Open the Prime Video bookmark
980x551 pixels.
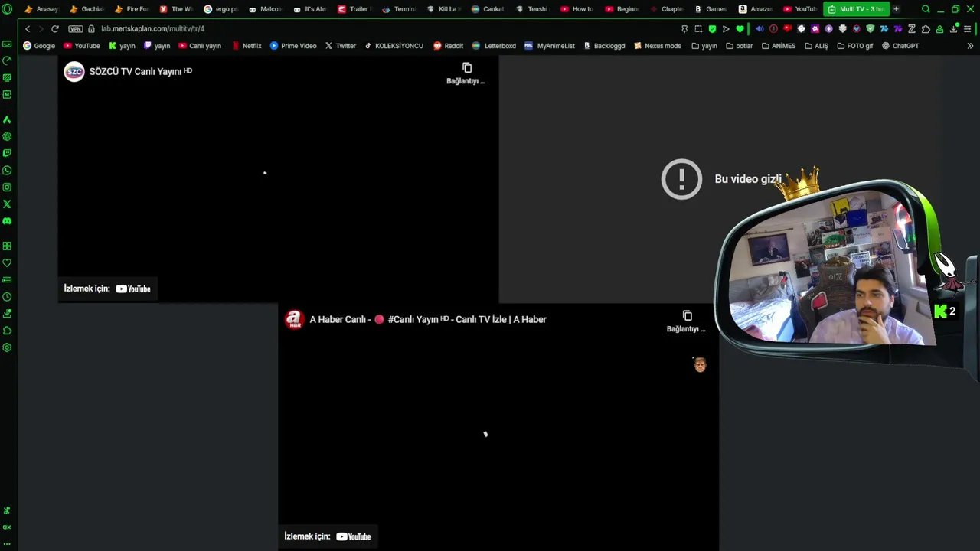click(293, 46)
